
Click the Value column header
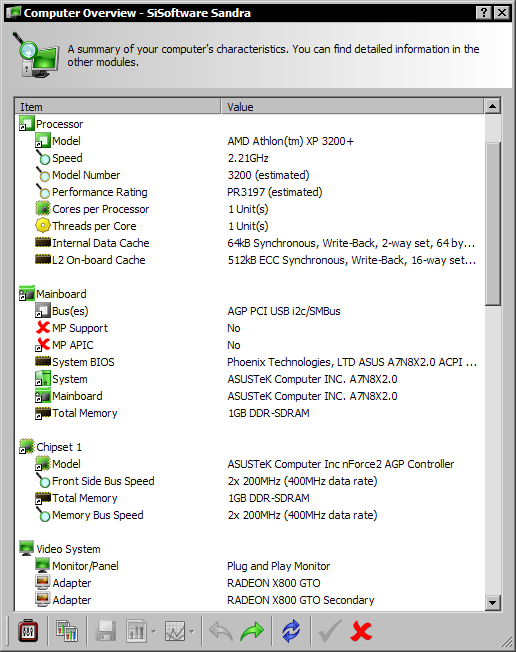pos(352,106)
